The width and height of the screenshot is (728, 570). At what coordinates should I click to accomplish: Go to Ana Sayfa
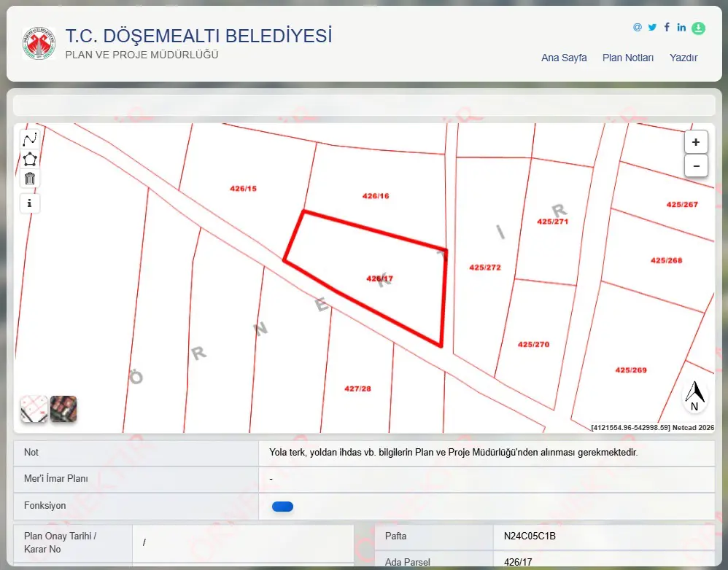tap(564, 58)
